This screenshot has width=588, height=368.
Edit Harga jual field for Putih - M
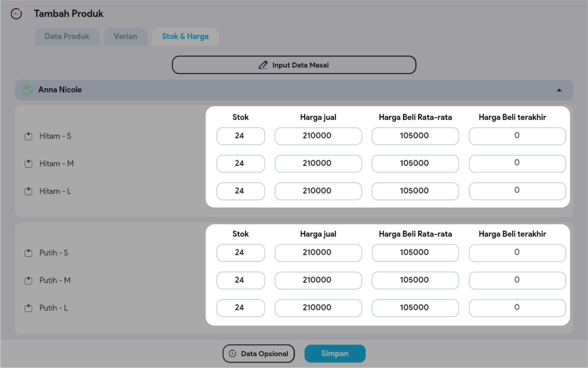318,280
